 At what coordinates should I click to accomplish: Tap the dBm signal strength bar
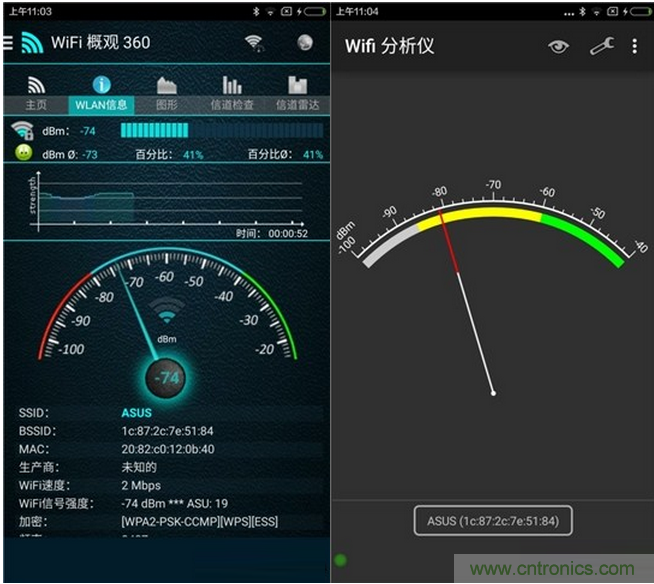point(221,130)
